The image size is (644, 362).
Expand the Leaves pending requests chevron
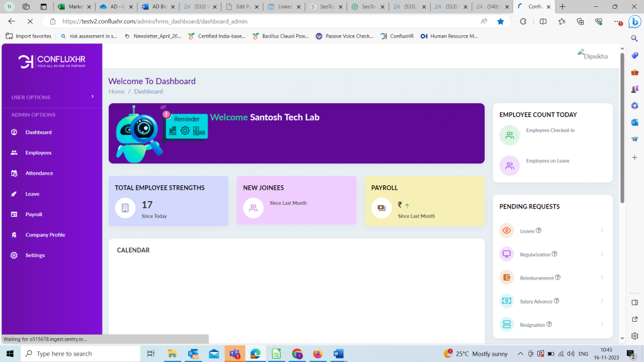tap(602, 231)
